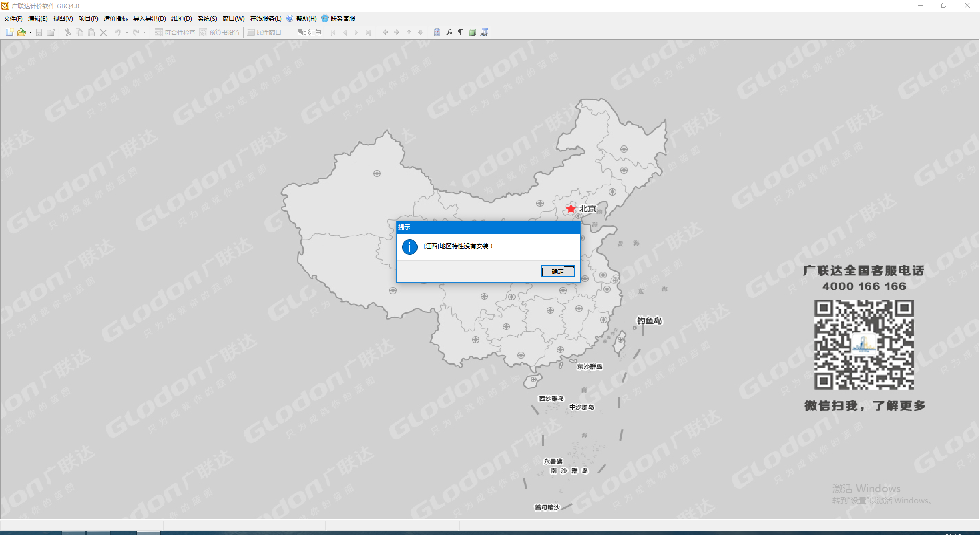980x535 pixels.
Task: Open the 造价指标 menu
Action: [x=116, y=19]
